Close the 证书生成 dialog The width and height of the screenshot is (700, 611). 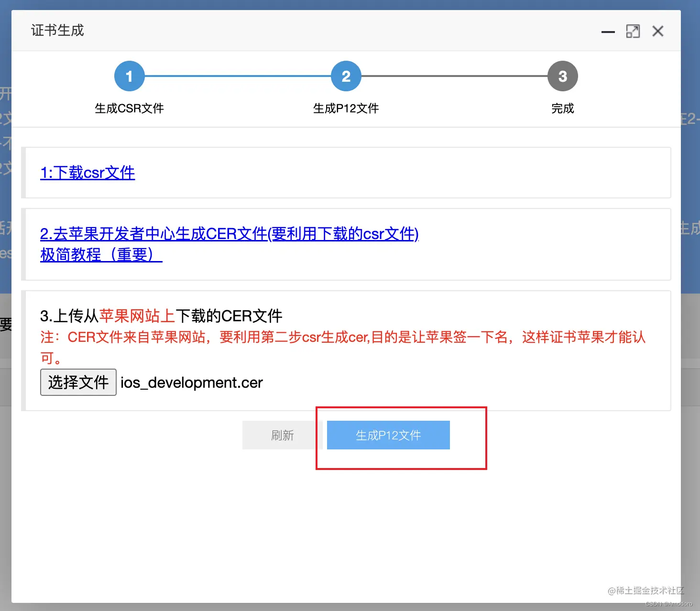click(x=658, y=32)
